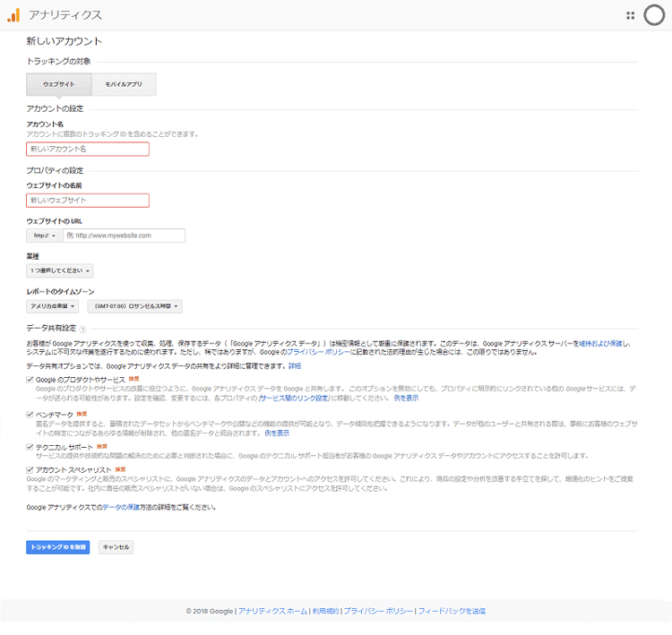Image resolution: width=672 pixels, height=635 pixels.
Task: Click the レポートのタイムゾーン label
Action: pyautogui.click(x=60, y=292)
